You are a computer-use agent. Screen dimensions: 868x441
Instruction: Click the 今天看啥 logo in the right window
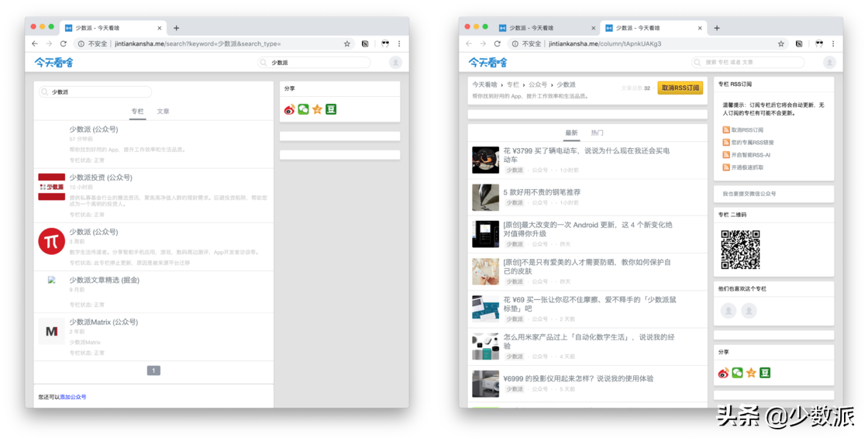coord(487,63)
